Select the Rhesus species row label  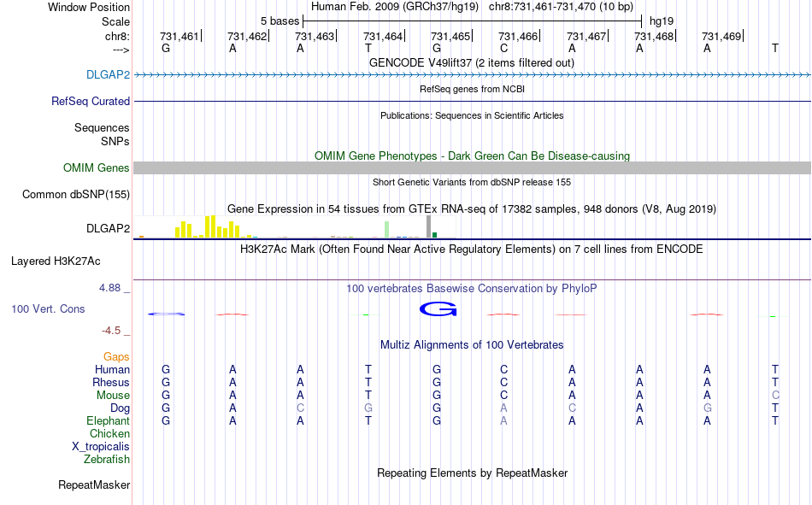[111, 382]
